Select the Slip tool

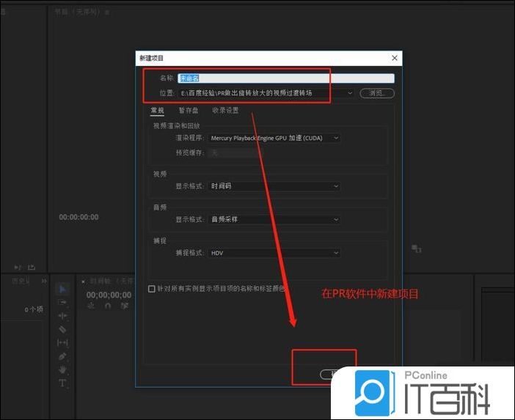coord(62,342)
